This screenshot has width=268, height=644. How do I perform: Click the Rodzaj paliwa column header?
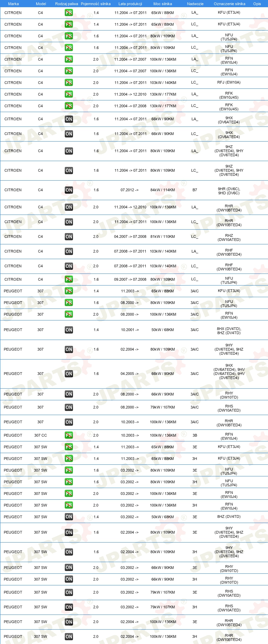[x=66, y=4]
